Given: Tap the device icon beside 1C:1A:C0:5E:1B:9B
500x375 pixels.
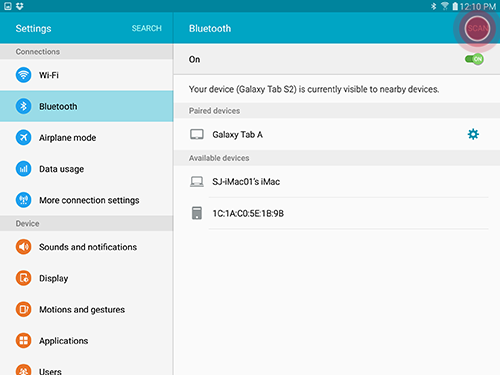Looking at the screenshot, I should [197, 213].
